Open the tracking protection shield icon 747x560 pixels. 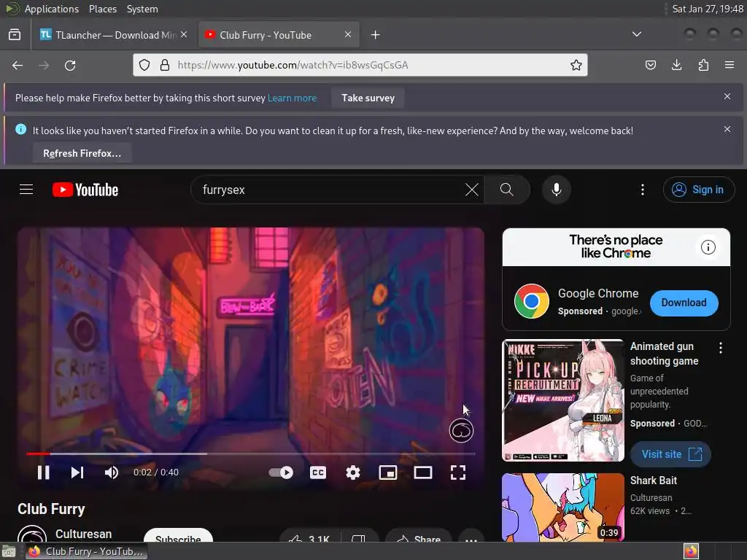[144, 65]
